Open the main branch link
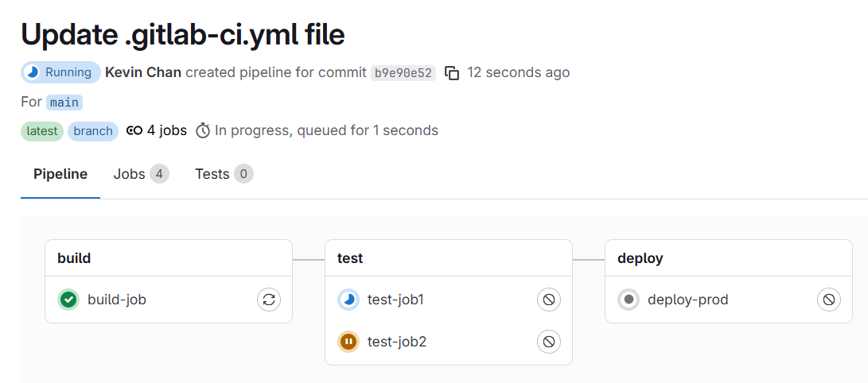 click(64, 103)
